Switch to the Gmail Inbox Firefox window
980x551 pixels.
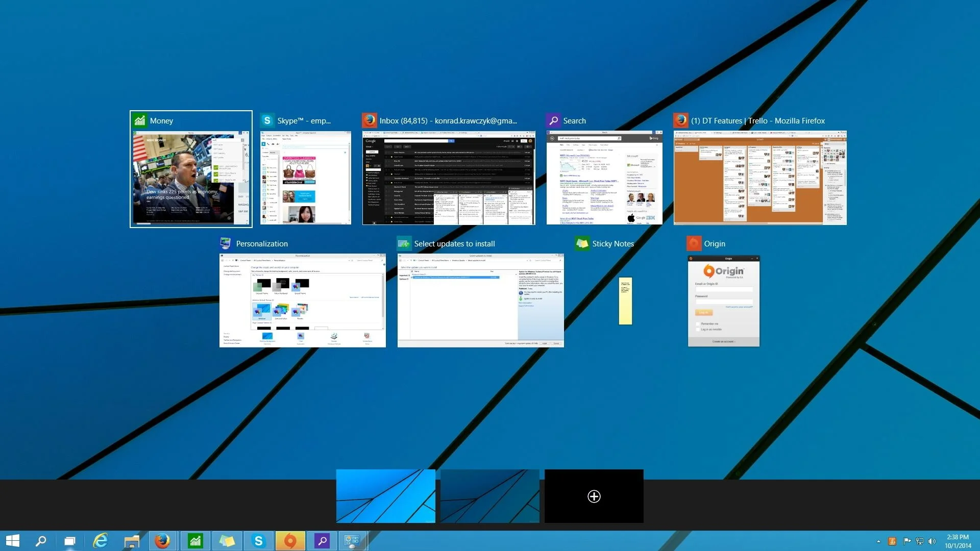(449, 178)
